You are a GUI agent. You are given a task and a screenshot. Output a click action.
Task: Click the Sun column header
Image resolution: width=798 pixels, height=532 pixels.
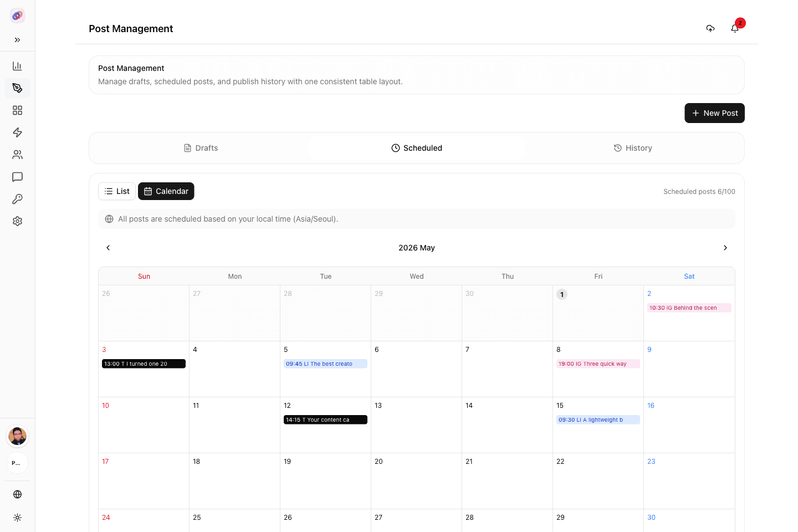[x=144, y=277]
